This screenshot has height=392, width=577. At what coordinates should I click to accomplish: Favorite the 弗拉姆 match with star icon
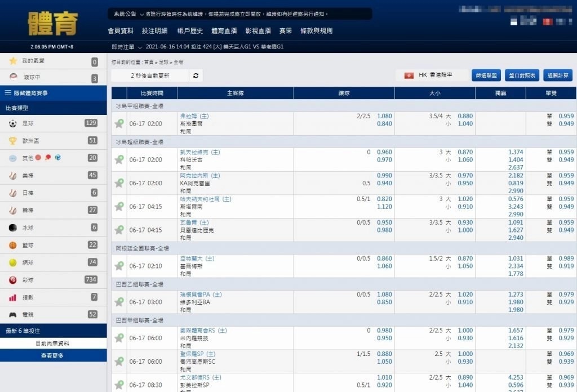click(x=119, y=124)
